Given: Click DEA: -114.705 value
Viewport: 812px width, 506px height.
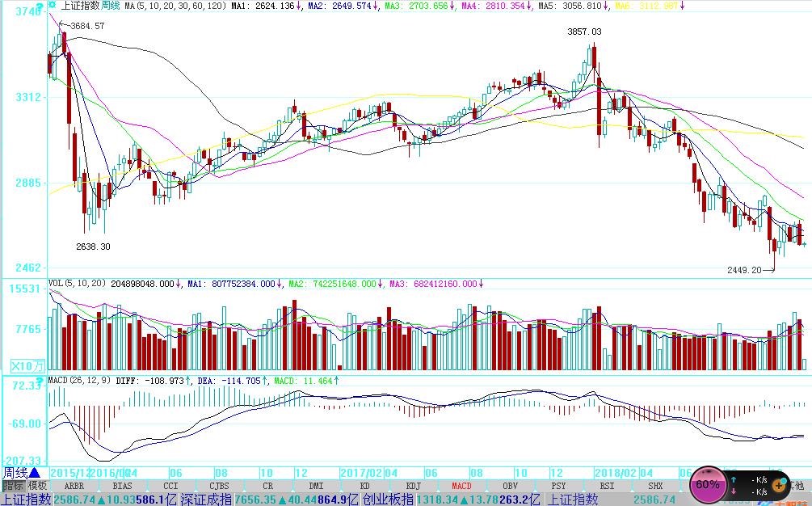Looking at the screenshot, I should [x=229, y=381].
